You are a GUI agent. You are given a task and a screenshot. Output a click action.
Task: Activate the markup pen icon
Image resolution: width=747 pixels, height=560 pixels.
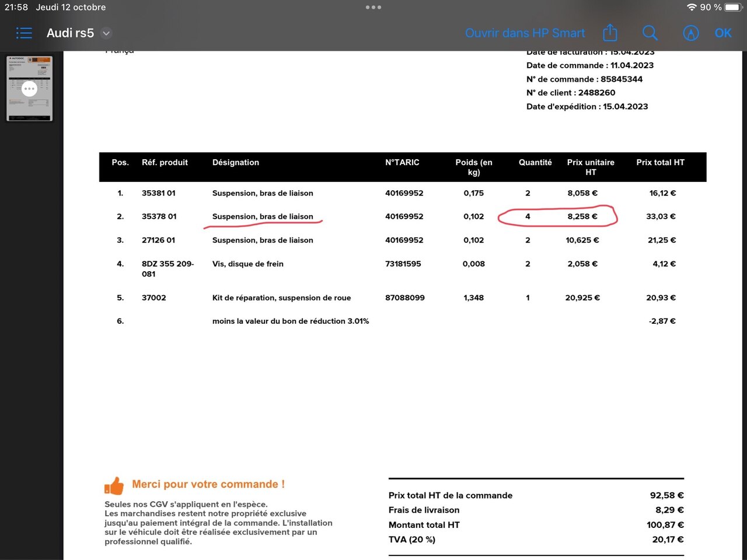click(x=690, y=33)
